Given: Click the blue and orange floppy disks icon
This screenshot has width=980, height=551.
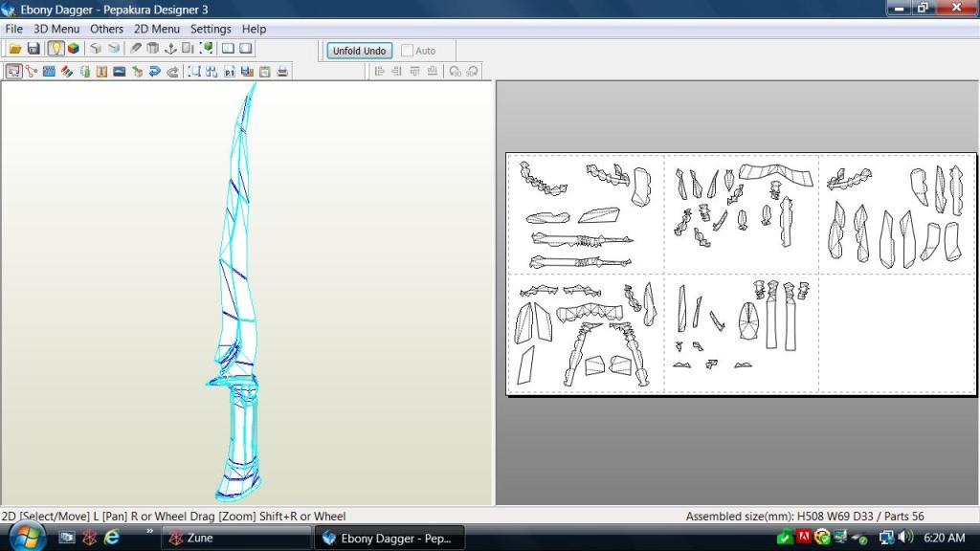Looking at the screenshot, I should (247, 71).
